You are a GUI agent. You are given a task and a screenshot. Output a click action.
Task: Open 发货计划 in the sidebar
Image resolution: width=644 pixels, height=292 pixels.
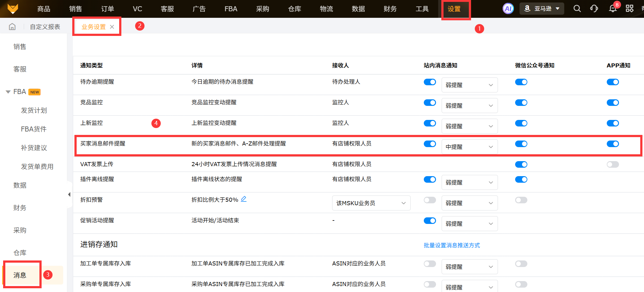click(x=34, y=110)
